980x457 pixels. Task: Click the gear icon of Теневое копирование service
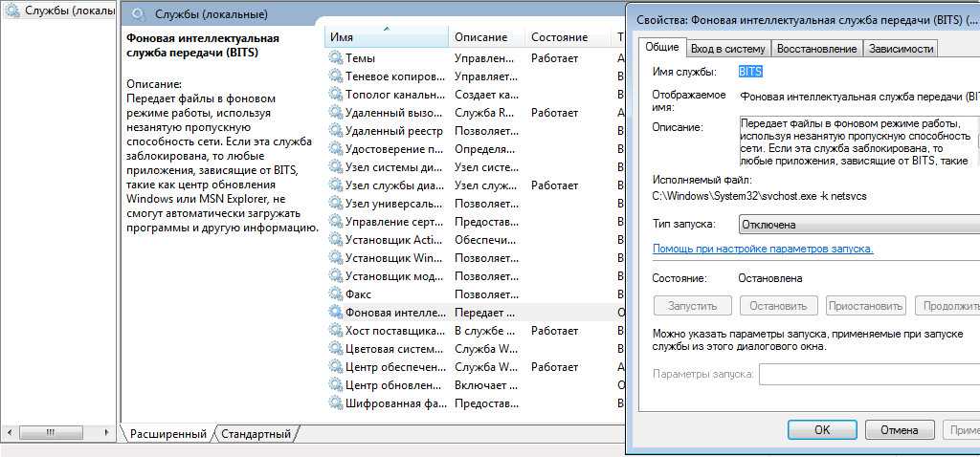pyautogui.click(x=336, y=76)
